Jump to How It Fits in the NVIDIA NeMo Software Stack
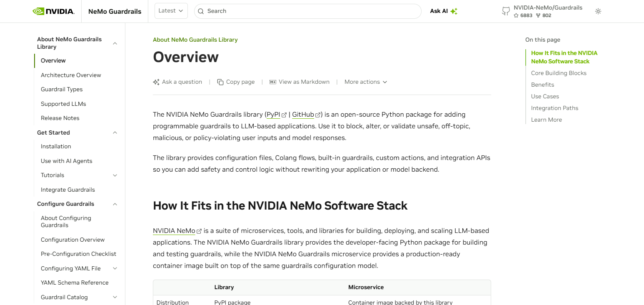Viewport: 644px width, 305px height. [x=564, y=57]
